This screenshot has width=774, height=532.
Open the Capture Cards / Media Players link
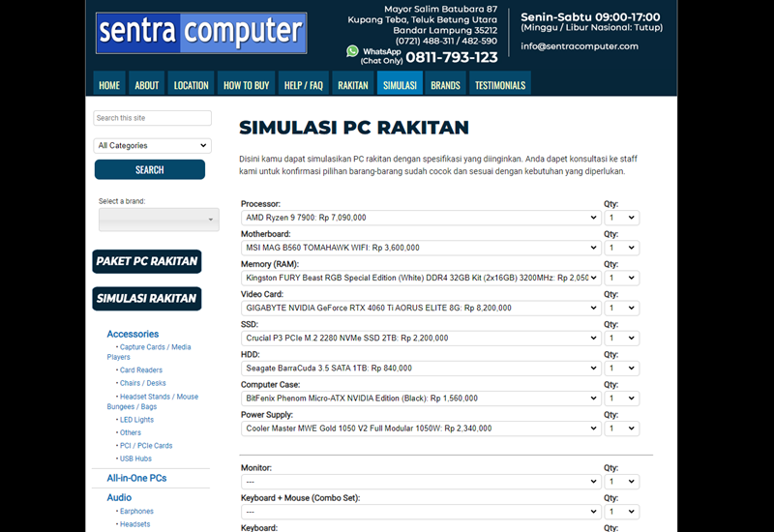coord(155,347)
